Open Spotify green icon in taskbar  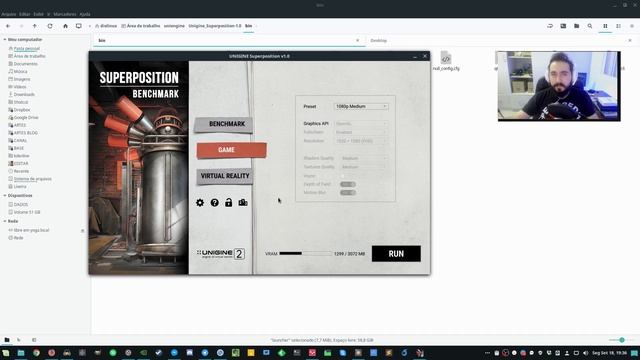click(113, 353)
